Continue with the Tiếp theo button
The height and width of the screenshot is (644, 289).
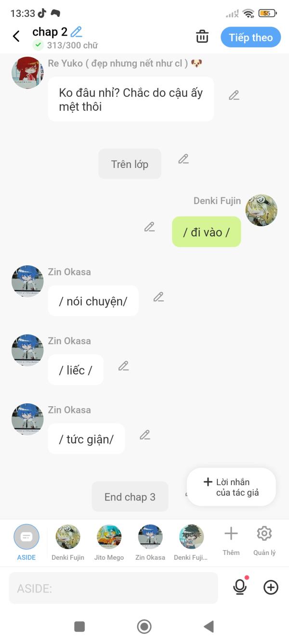251,37
